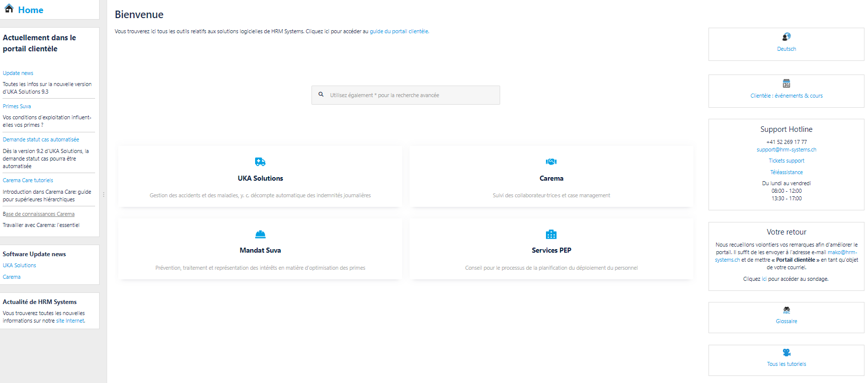The width and height of the screenshot is (868, 383).
Task: Click the UKA Solutions ambulance icon
Action: tap(260, 162)
